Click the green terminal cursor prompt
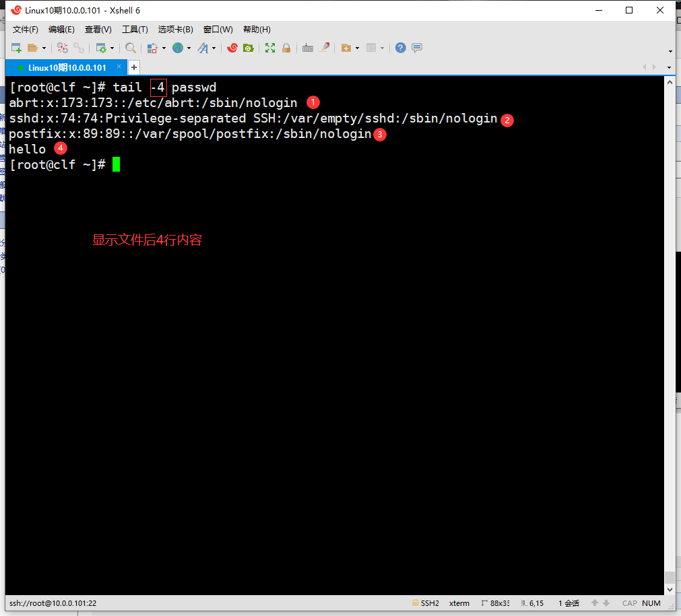Screen dimensions: 681x616 (x=116, y=164)
